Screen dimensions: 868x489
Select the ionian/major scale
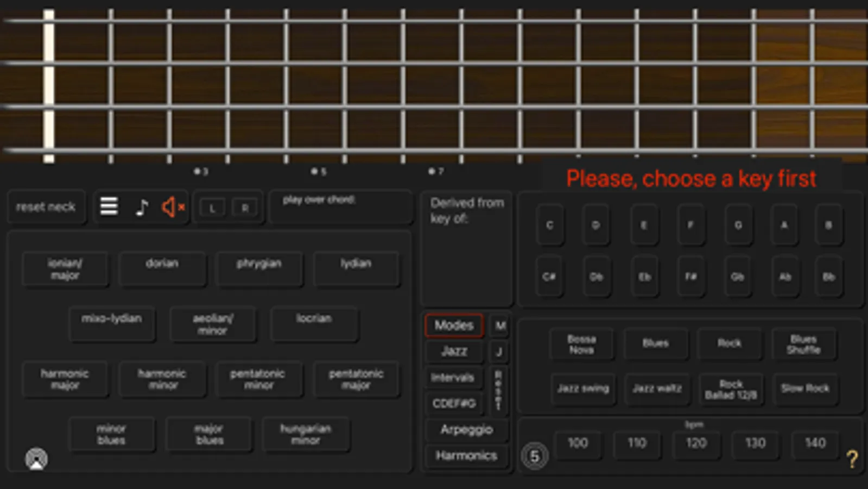click(65, 269)
